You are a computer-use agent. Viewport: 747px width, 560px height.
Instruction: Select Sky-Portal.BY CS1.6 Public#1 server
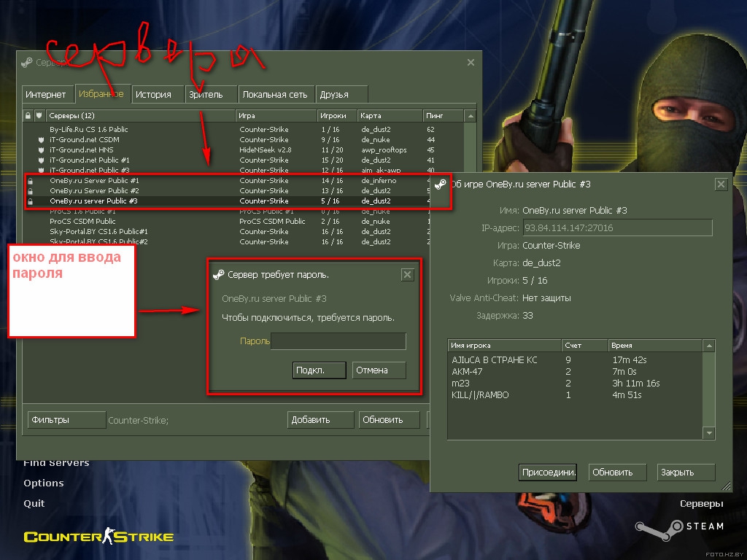(x=227, y=232)
